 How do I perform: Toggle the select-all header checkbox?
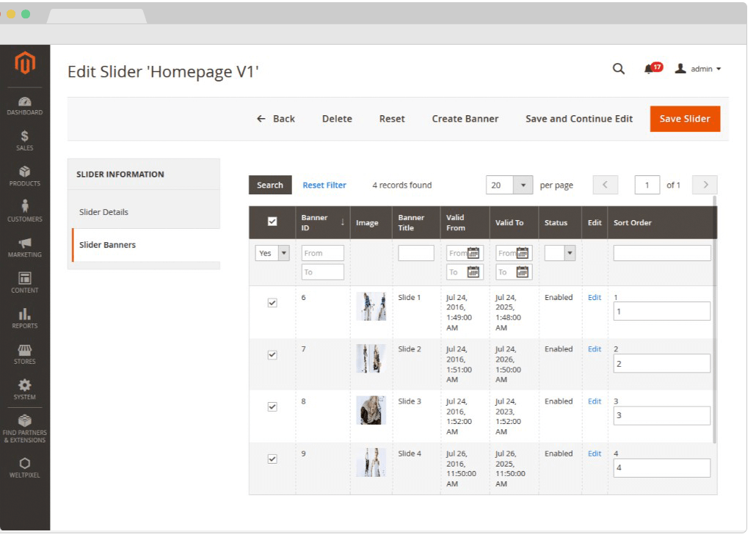point(272,222)
